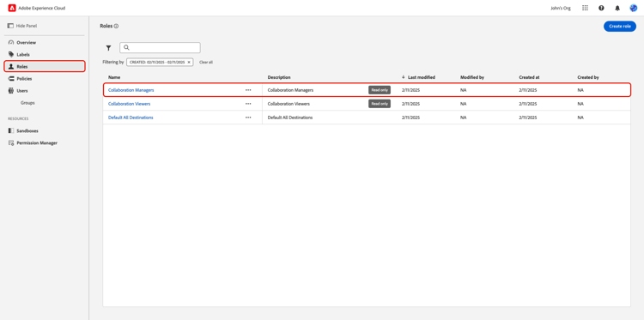Image resolution: width=644 pixels, height=320 pixels.
Task: Click the Created by column header
Action: [588, 77]
